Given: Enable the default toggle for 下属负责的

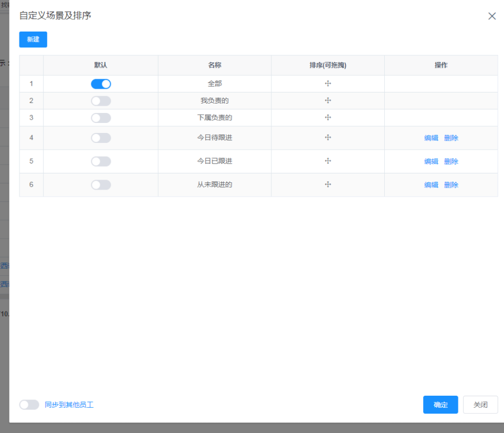Looking at the screenshot, I should [x=100, y=118].
